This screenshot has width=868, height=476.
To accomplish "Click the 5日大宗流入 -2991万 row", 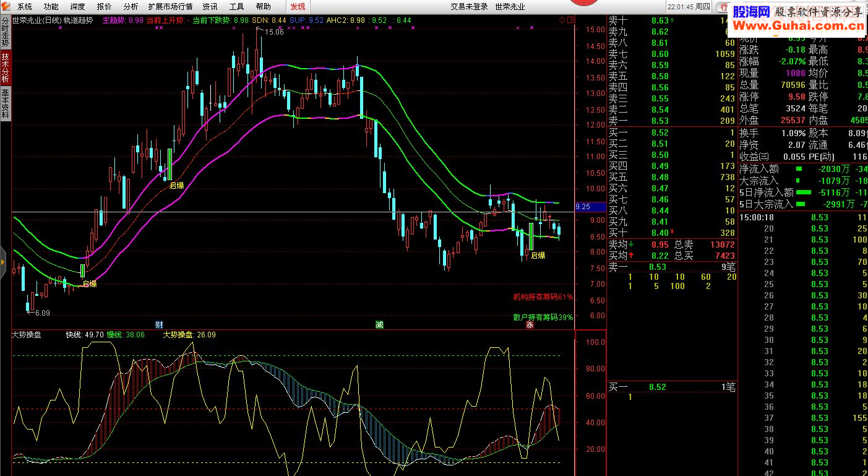I will pos(803,204).
